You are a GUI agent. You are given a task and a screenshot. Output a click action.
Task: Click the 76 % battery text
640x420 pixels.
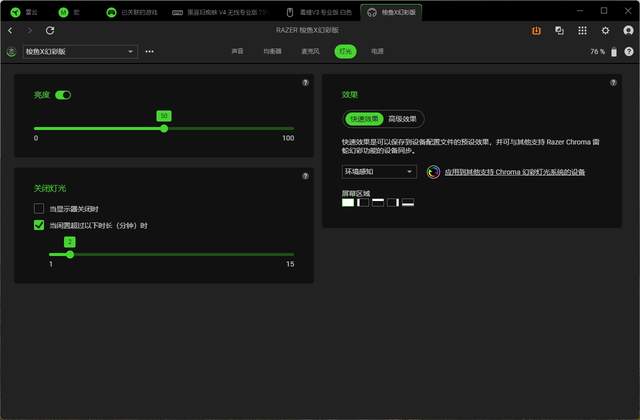[598, 52]
